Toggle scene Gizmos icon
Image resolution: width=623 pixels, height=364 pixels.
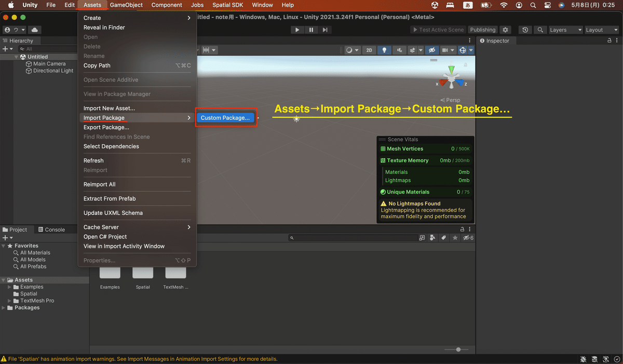[463, 50]
